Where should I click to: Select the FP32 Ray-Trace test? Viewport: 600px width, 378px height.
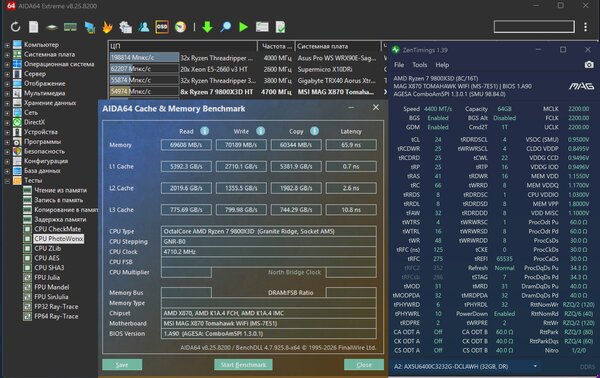coord(56,306)
